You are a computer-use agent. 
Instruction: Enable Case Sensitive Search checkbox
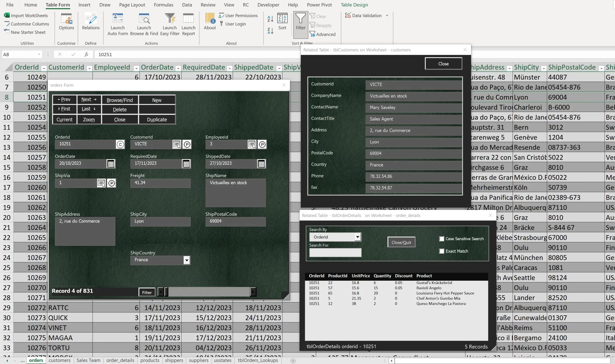[442, 239]
